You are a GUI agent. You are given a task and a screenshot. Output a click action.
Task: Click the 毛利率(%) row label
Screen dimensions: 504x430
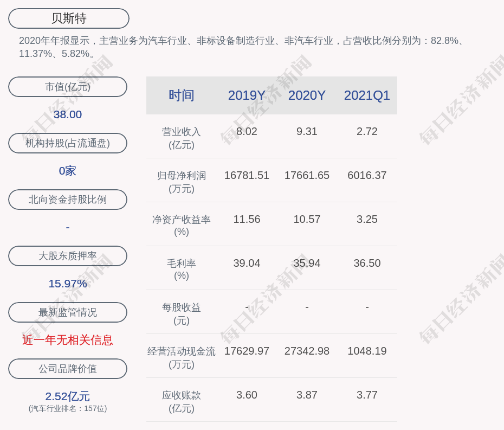(181, 269)
